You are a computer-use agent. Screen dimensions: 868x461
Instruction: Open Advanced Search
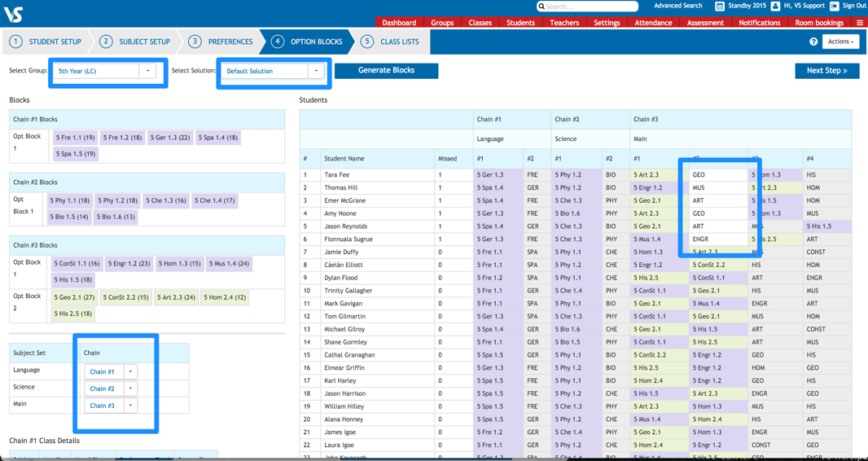678,6
